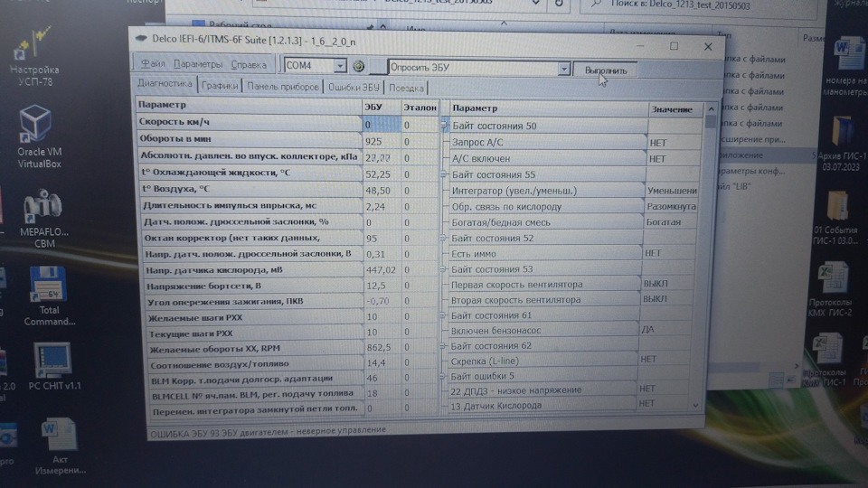Screen dimensions: 868x488
Task: Open the Настройка УСП-78 desktop shortcut
Action: click(34, 57)
